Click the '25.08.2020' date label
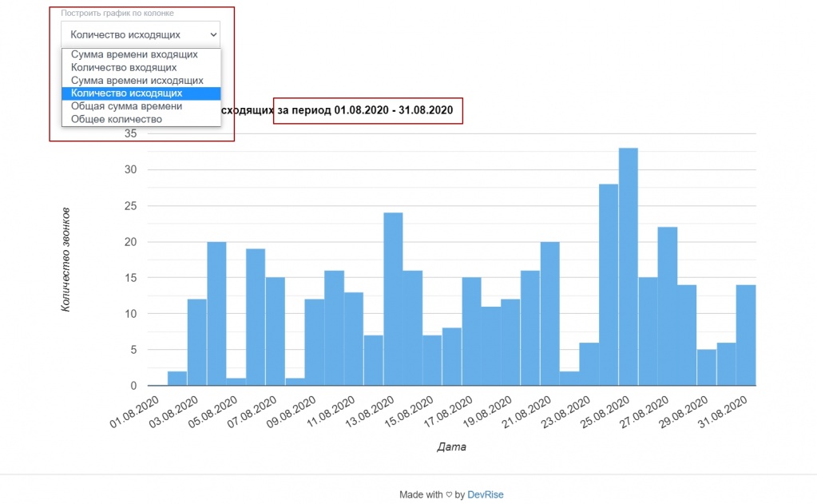Screen dimensions: 817x504 pyautogui.click(x=605, y=412)
